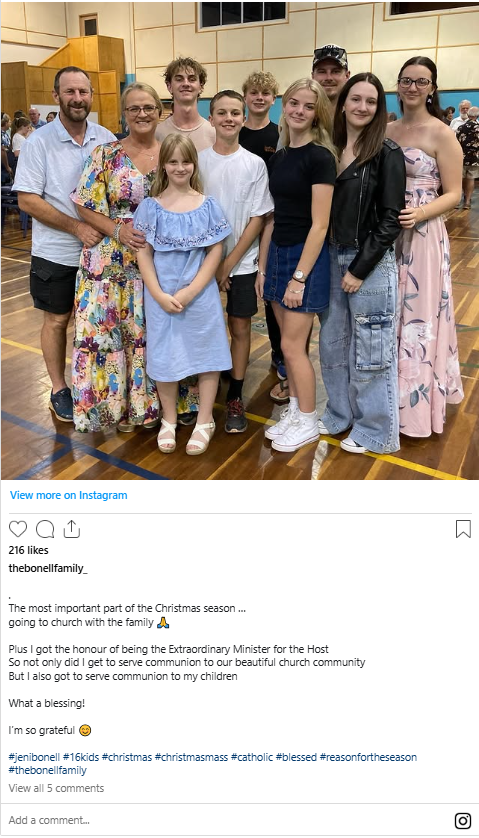
Task: Expand View all 5 comments
Action: (56, 788)
